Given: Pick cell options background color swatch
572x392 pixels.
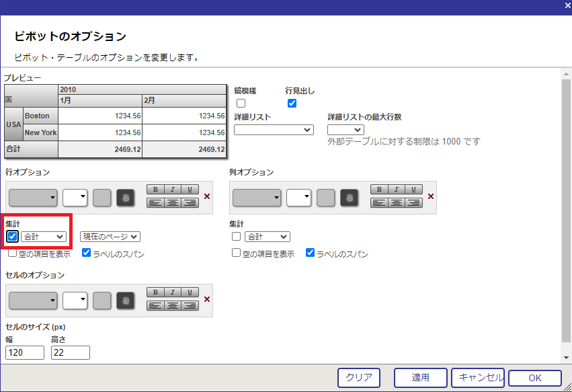Looking at the screenshot, I should (101, 301).
